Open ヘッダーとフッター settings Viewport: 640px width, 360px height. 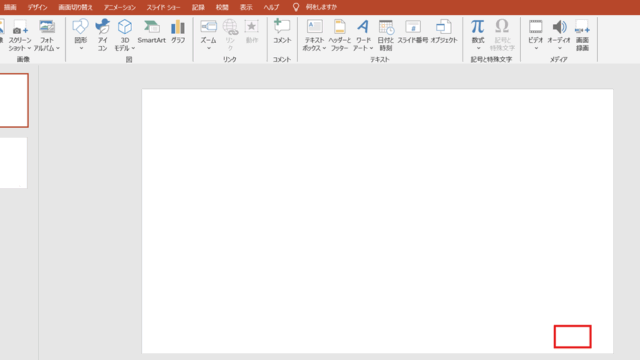coord(340,36)
